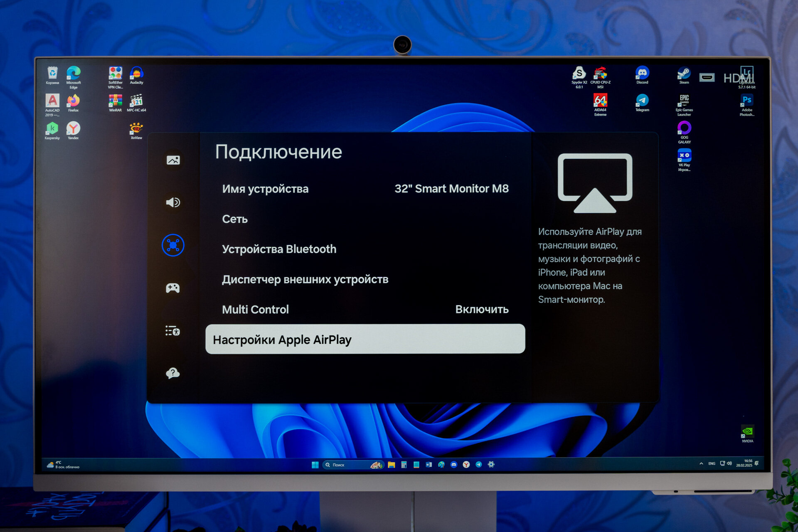This screenshot has height=532, width=798.
Task: Launch MPC-HC x64 desktop icon
Action: (136, 103)
